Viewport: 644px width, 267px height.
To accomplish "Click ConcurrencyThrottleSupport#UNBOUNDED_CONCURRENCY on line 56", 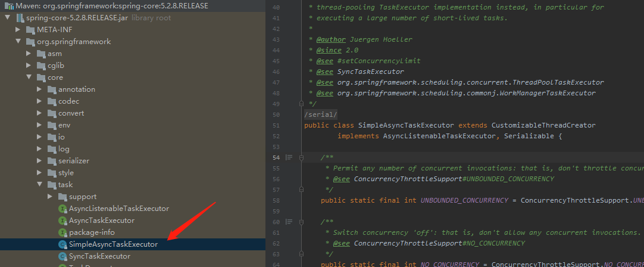I will [454, 179].
